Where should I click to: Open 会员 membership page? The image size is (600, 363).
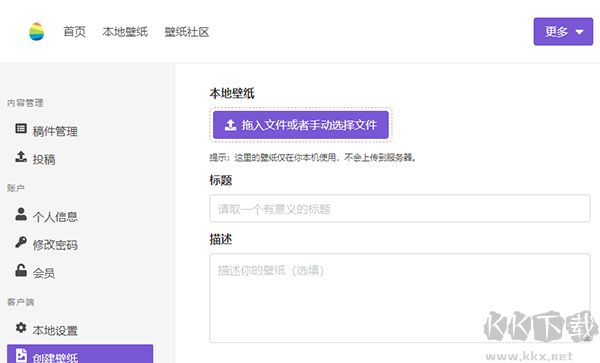coord(44,273)
